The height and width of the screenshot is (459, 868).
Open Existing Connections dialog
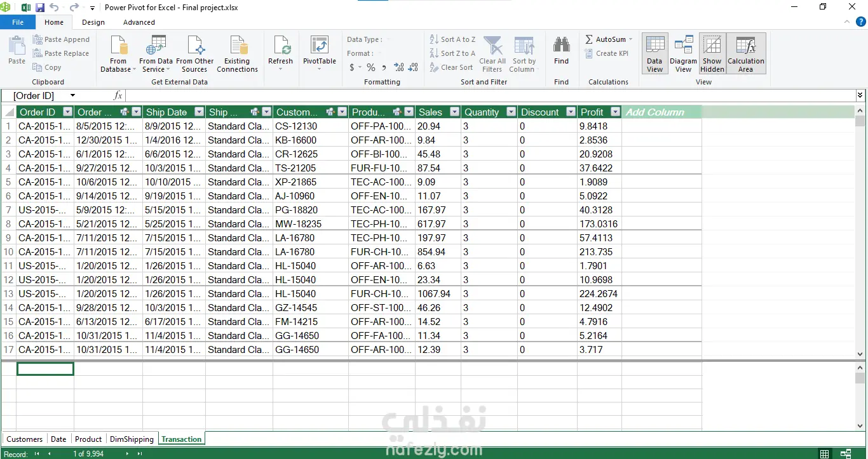[x=237, y=54]
